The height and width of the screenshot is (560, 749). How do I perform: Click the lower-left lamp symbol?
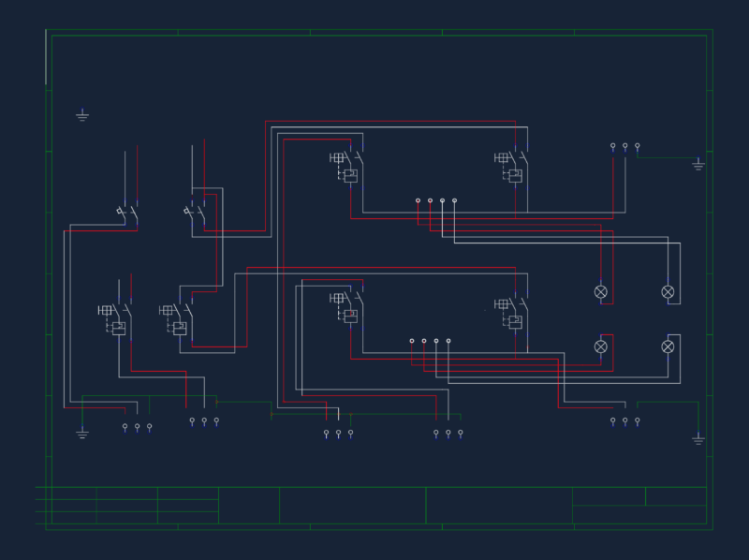601,346
